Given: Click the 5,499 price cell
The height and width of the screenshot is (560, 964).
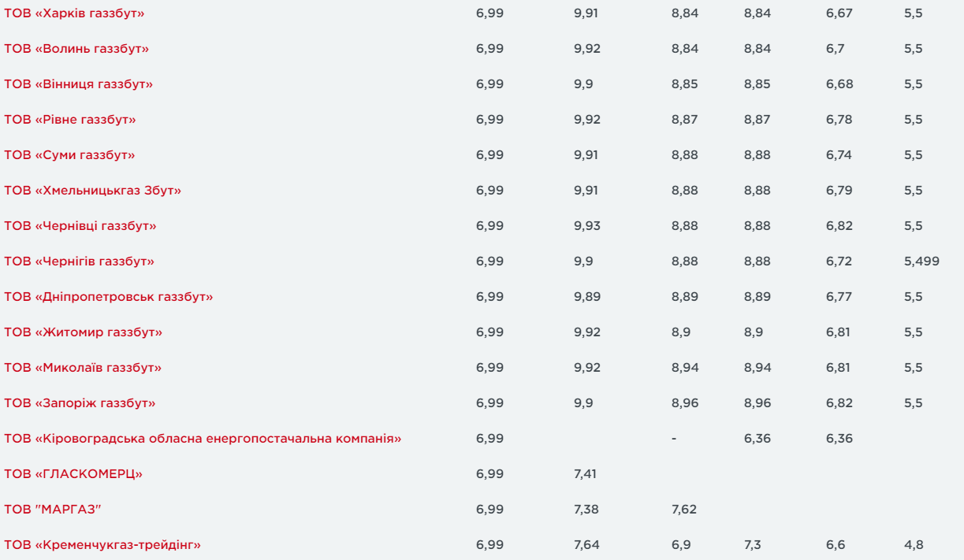Looking at the screenshot, I should click(921, 261).
